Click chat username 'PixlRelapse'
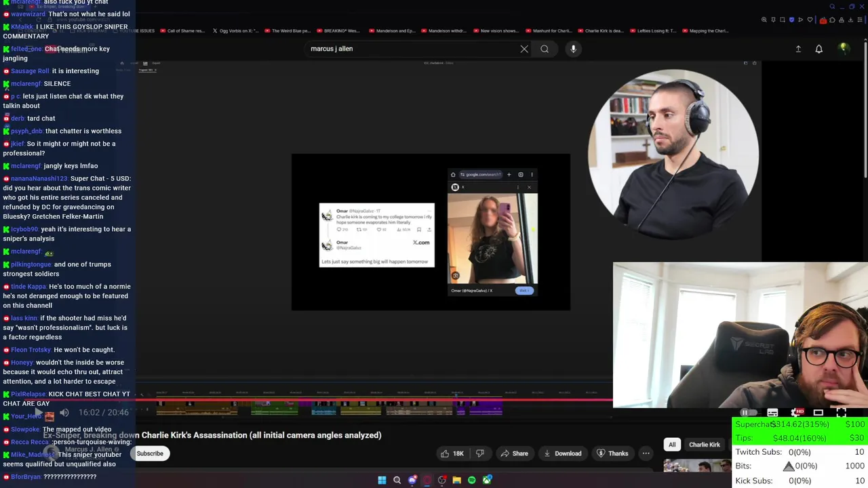 (28, 394)
